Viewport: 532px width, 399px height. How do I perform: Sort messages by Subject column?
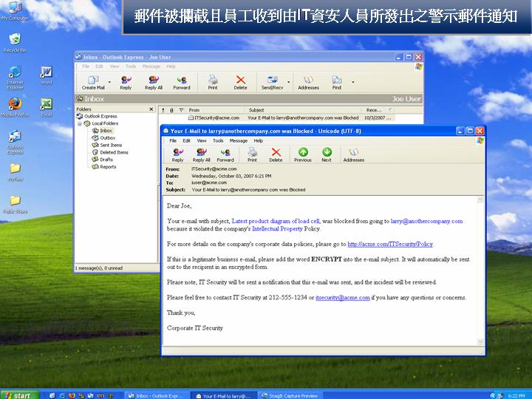pos(304,110)
